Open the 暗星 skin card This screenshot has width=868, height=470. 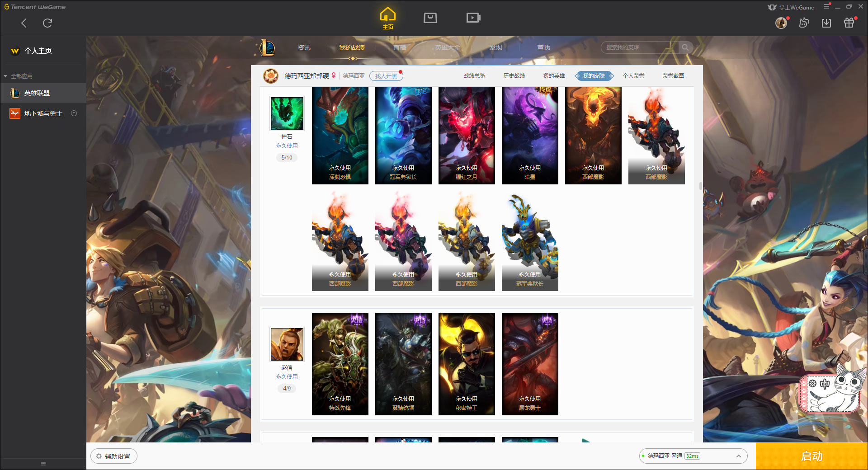tap(530, 135)
